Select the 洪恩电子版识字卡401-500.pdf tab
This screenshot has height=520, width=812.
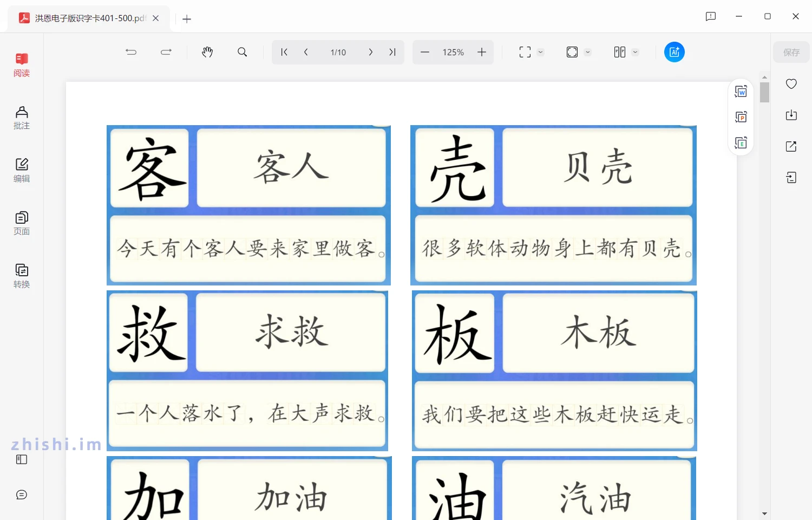(89, 18)
